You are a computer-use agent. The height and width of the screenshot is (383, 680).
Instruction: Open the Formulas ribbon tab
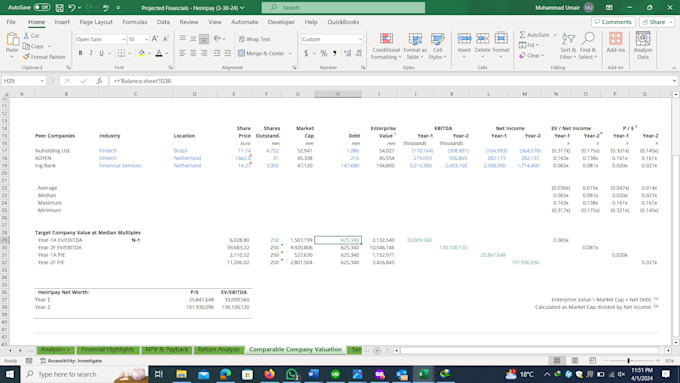134,22
